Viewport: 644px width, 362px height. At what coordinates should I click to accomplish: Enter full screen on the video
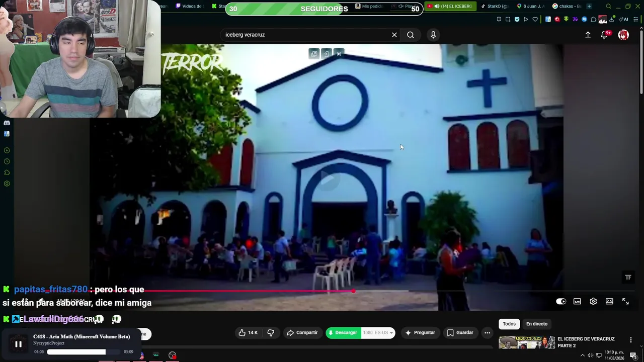tap(625, 301)
